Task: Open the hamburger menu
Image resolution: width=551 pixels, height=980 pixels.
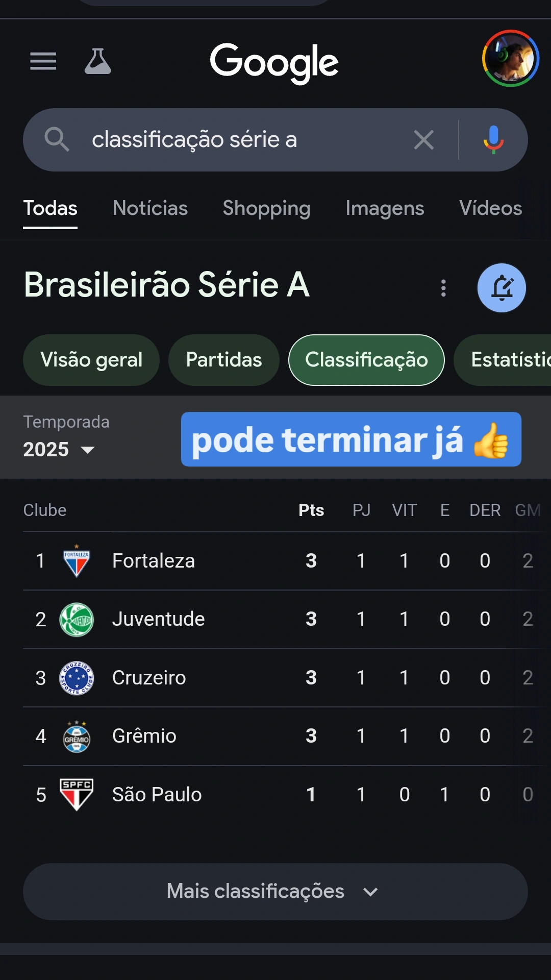Action: point(43,61)
